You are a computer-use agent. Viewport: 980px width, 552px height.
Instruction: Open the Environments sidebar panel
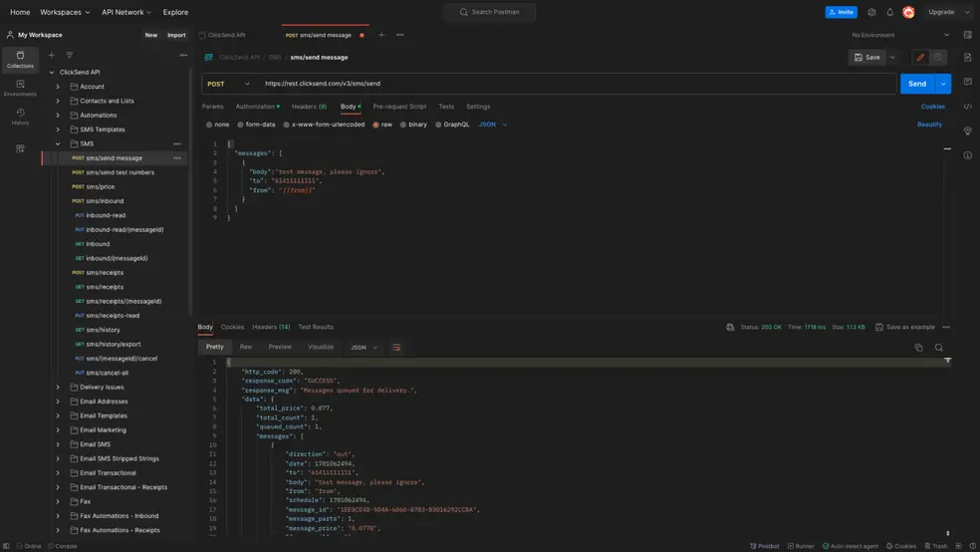coord(20,88)
